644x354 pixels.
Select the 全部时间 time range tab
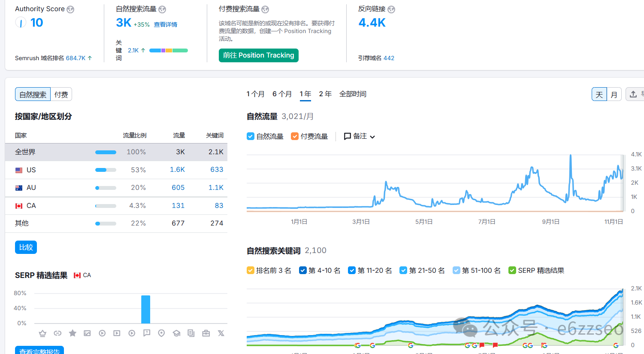(353, 94)
